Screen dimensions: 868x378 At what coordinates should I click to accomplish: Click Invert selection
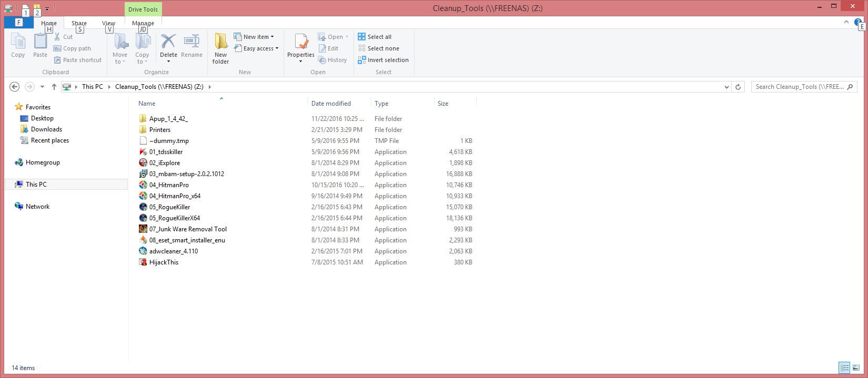click(x=383, y=60)
